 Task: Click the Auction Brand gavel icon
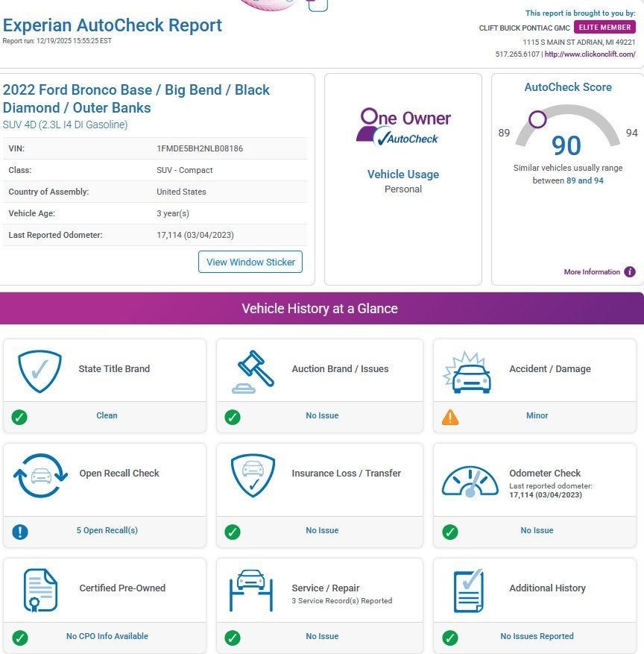(x=253, y=371)
